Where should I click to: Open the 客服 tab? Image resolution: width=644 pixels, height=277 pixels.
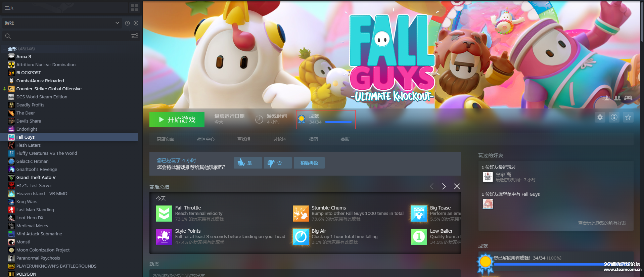click(345, 139)
